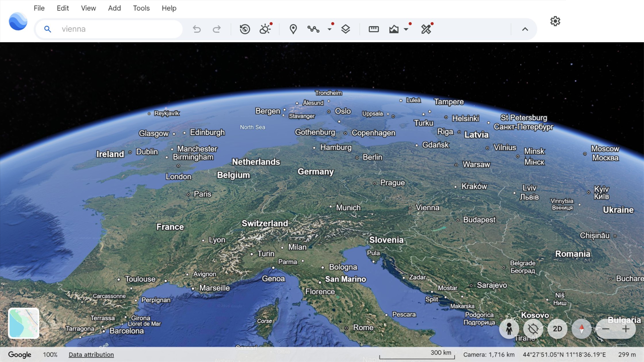This screenshot has width=644, height=362.
Task: Open the File menu
Action: click(39, 8)
